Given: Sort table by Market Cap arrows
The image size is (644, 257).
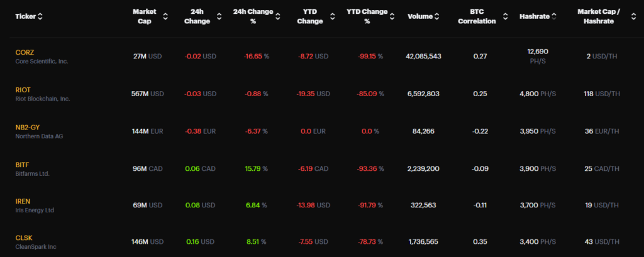Looking at the screenshot, I should click(165, 16).
